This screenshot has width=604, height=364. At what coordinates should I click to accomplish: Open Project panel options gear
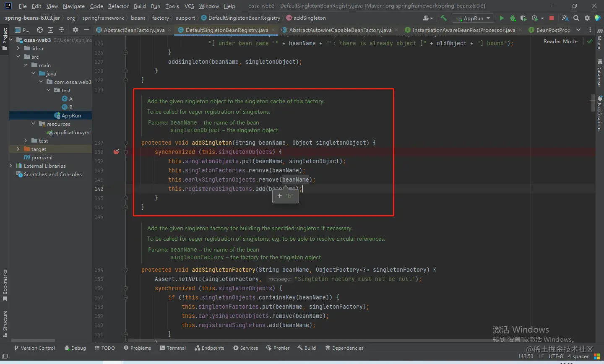75,30
